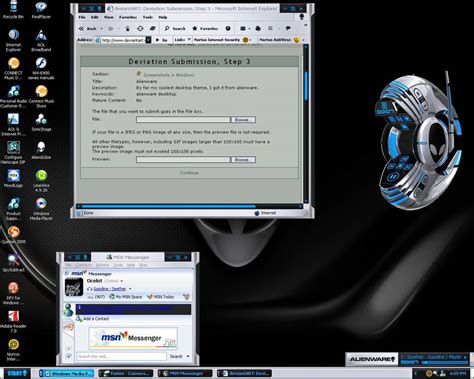Open Messenger Contacts menu
Viewport: 474px width, 379px height.
click(x=83, y=265)
